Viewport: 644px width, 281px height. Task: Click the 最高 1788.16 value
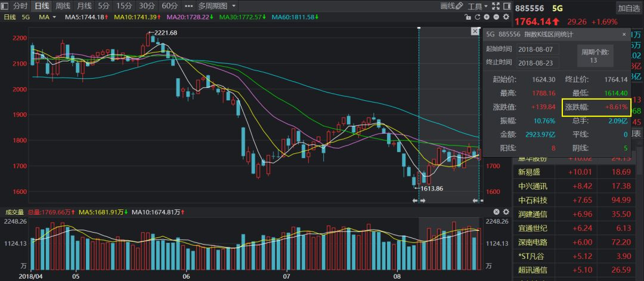(544, 93)
